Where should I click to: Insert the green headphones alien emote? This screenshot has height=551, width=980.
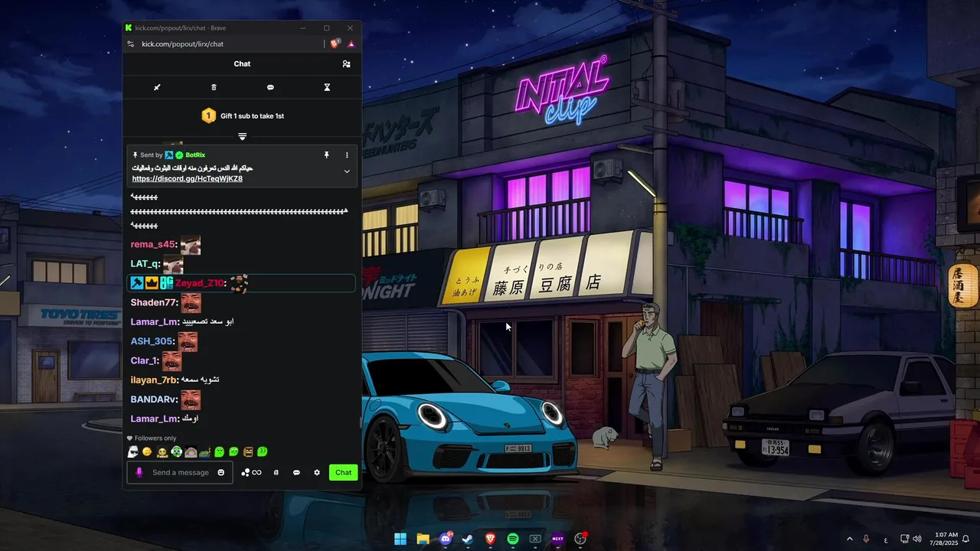point(176,452)
